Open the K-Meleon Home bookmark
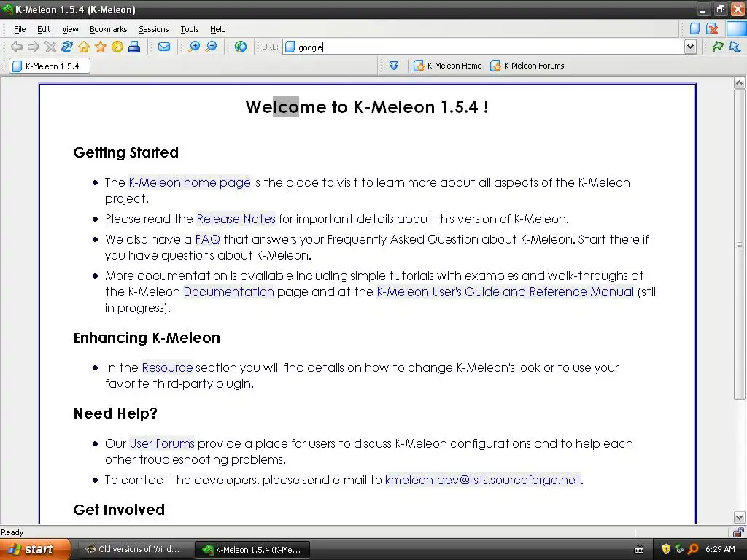747x560 pixels. pyautogui.click(x=448, y=66)
